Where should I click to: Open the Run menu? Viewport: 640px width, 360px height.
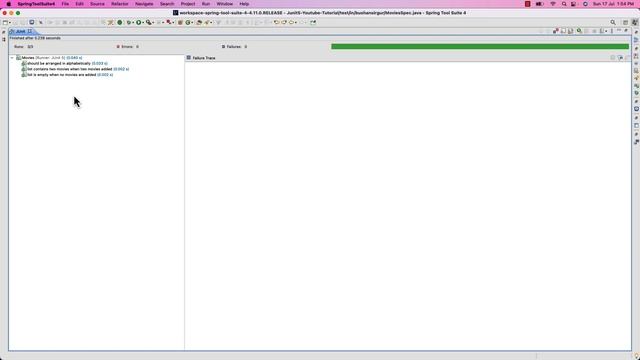206,4
